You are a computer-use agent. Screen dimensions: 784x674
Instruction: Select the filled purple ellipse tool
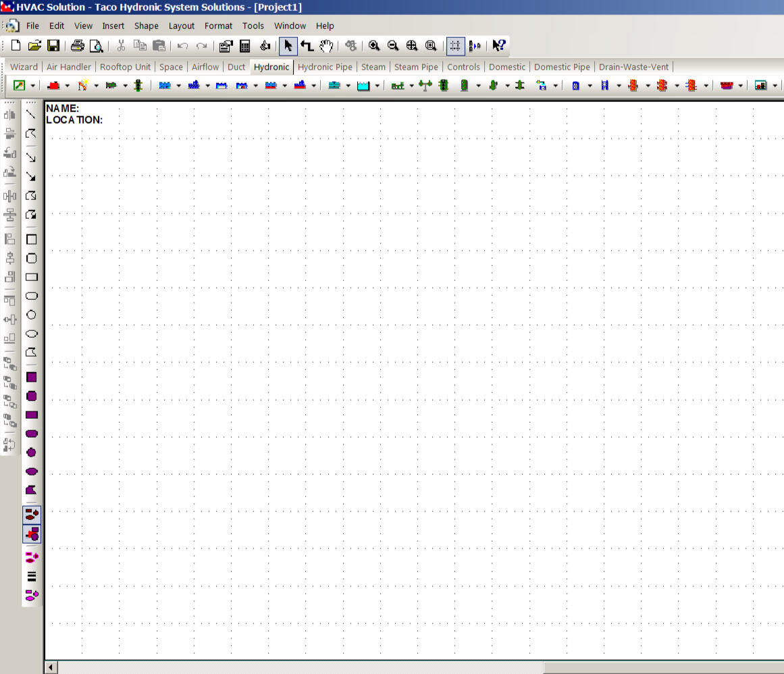click(32, 471)
